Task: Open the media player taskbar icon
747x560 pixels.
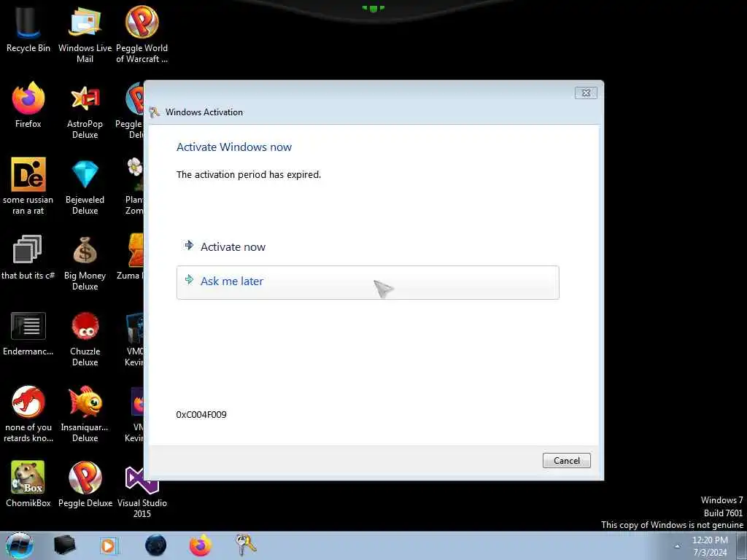Action: click(x=109, y=545)
